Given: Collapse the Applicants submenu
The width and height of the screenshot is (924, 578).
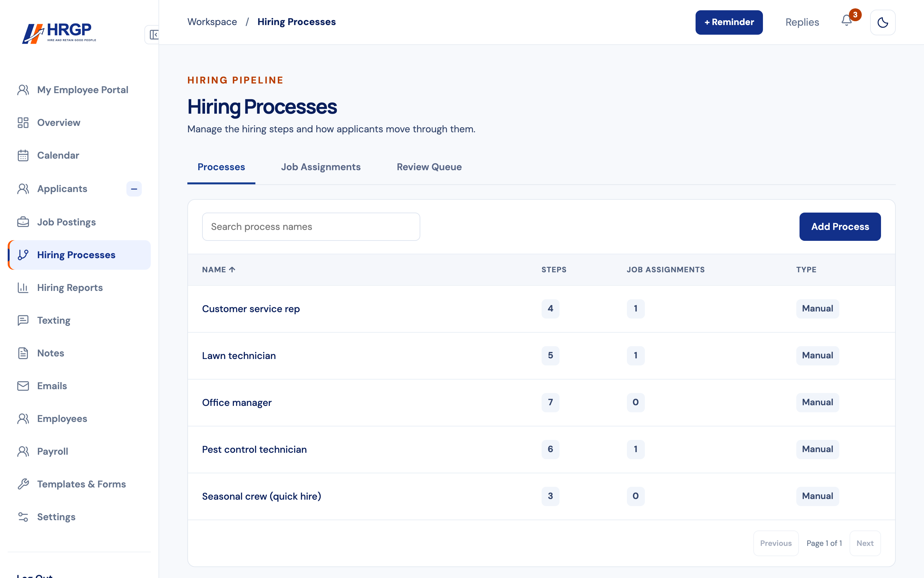Looking at the screenshot, I should [134, 189].
